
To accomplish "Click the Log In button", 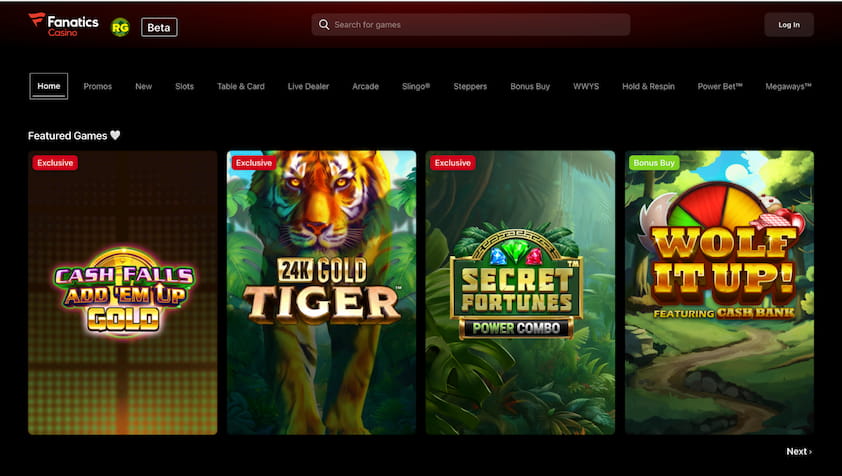I will click(789, 25).
